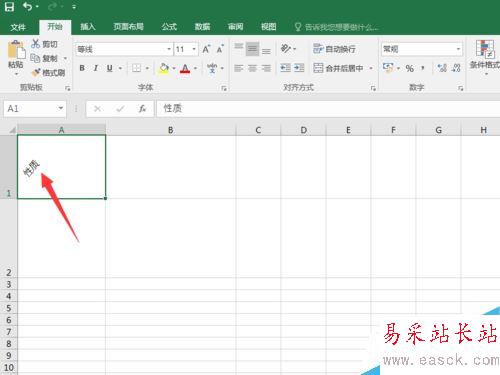The height and width of the screenshot is (375, 500).
Task: Toggle italic formatting
Action: [x=96, y=68]
